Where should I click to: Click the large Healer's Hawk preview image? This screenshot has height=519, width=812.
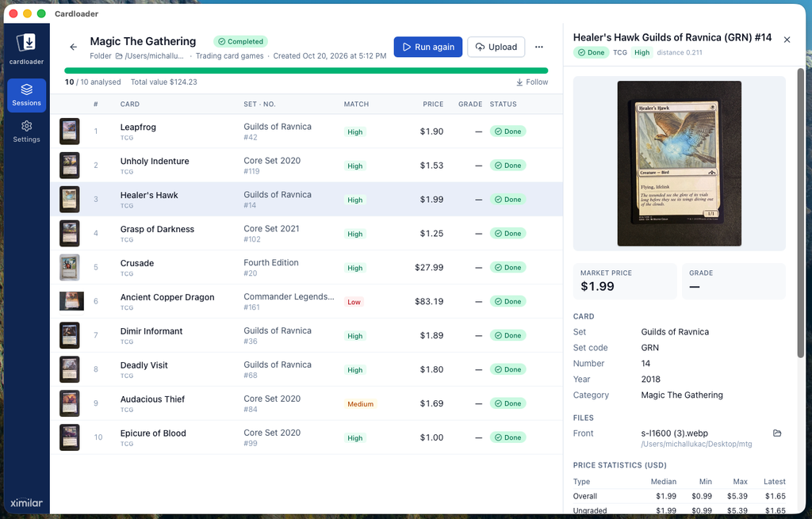point(679,163)
